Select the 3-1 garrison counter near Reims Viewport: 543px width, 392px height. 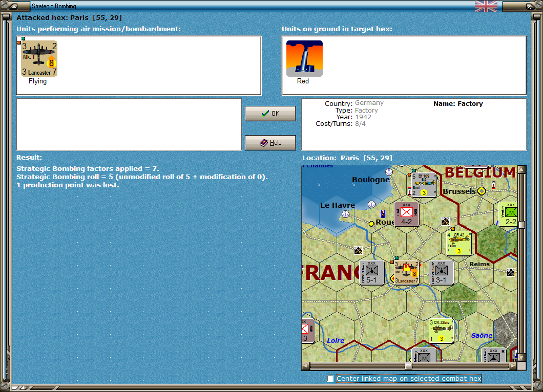pos(442,272)
